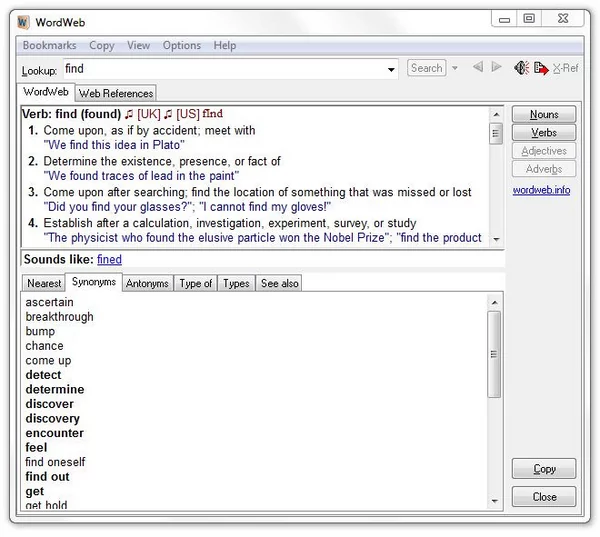Select synonym 'feel'
600x537 pixels.
click(36, 448)
